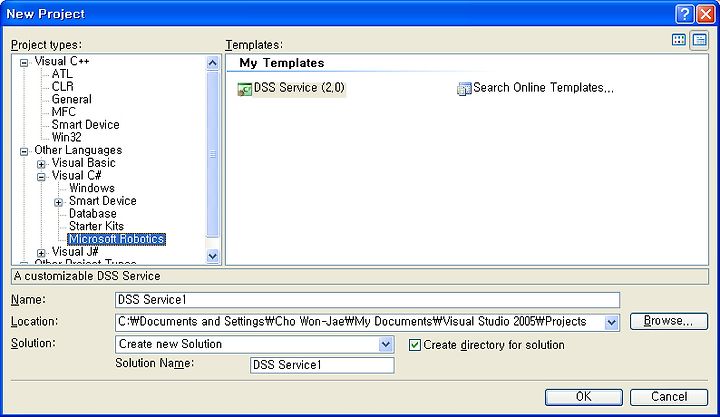Collapse the Visual C++ node
Viewport: 720px width, 417px height.
24,63
